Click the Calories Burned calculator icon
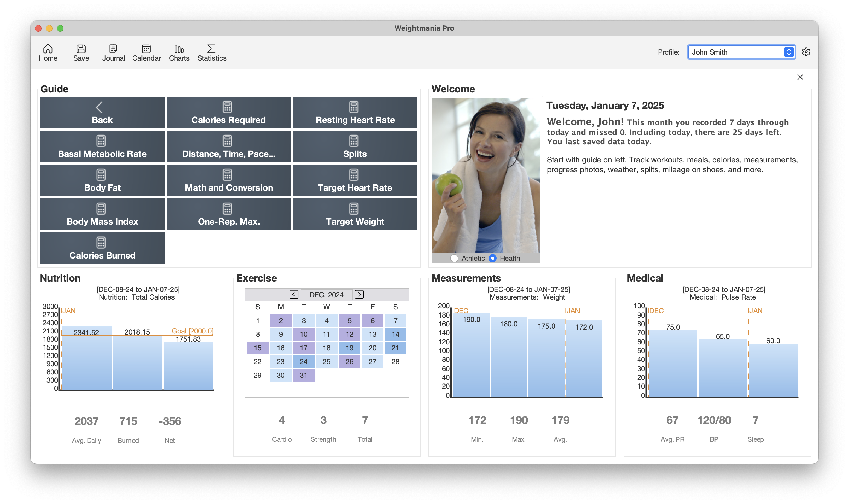849x504 pixels. 101,242
